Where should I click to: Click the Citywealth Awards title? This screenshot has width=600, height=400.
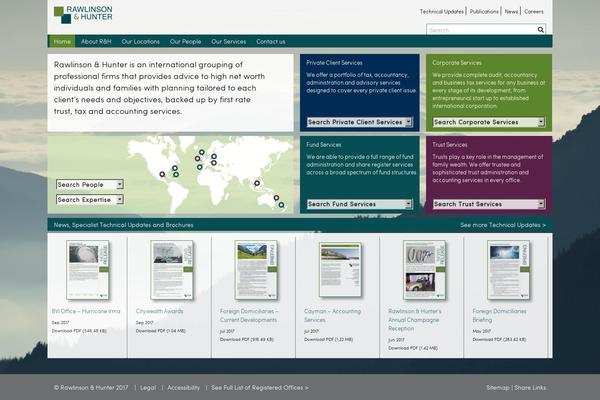pos(160,311)
